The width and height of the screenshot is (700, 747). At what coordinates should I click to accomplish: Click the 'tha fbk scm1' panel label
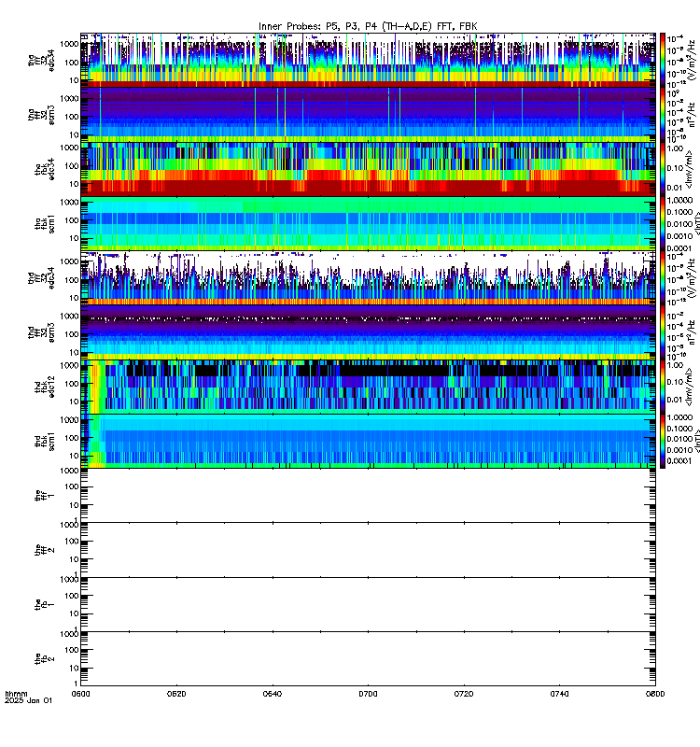pos(45,224)
